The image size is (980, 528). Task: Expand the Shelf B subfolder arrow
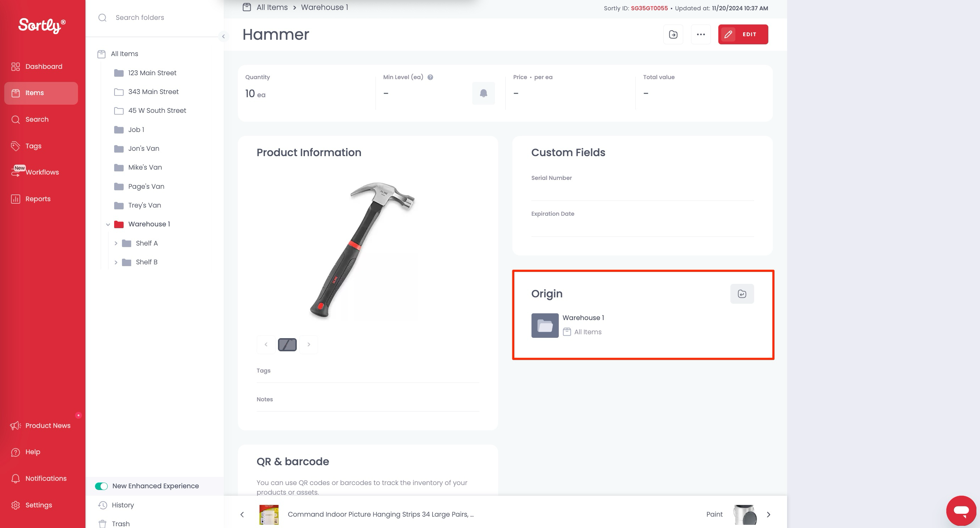pos(116,262)
